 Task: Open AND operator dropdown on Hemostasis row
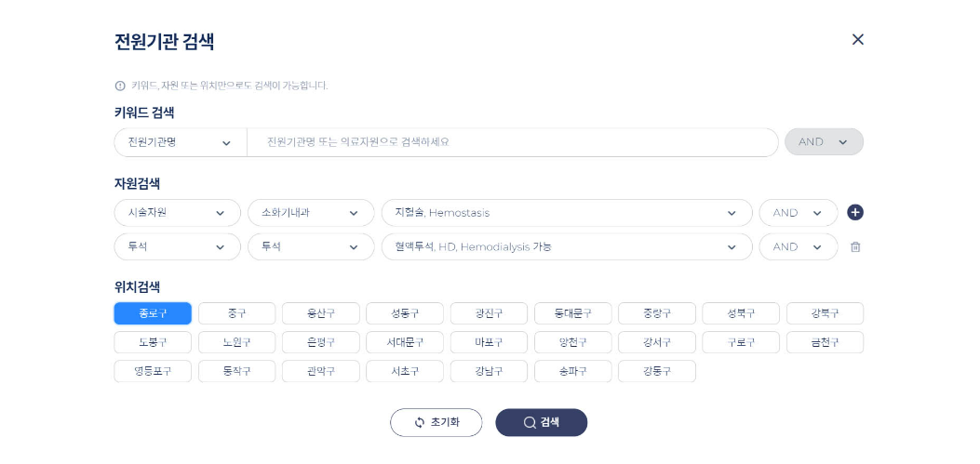[x=799, y=213]
